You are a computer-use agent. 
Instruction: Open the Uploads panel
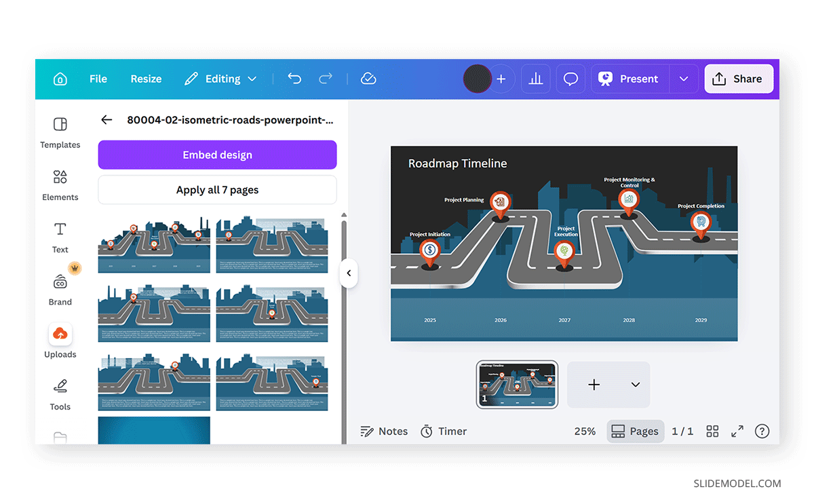pyautogui.click(x=60, y=341)
